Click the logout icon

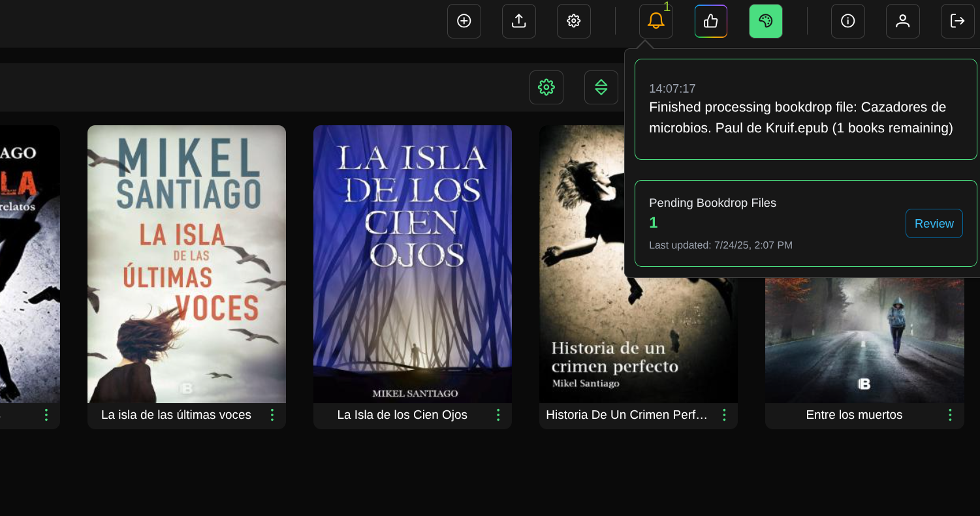tap(958, 21)
